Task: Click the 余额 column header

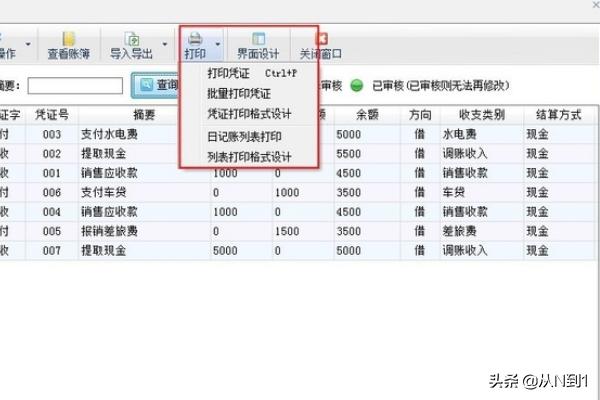Action: pyautogui.click(x=367, y=114)
